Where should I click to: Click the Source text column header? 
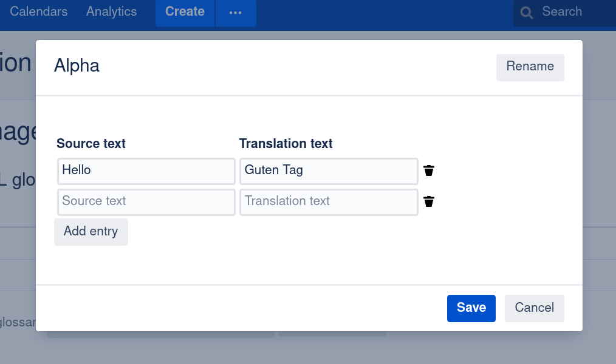[x=91, y=144]
